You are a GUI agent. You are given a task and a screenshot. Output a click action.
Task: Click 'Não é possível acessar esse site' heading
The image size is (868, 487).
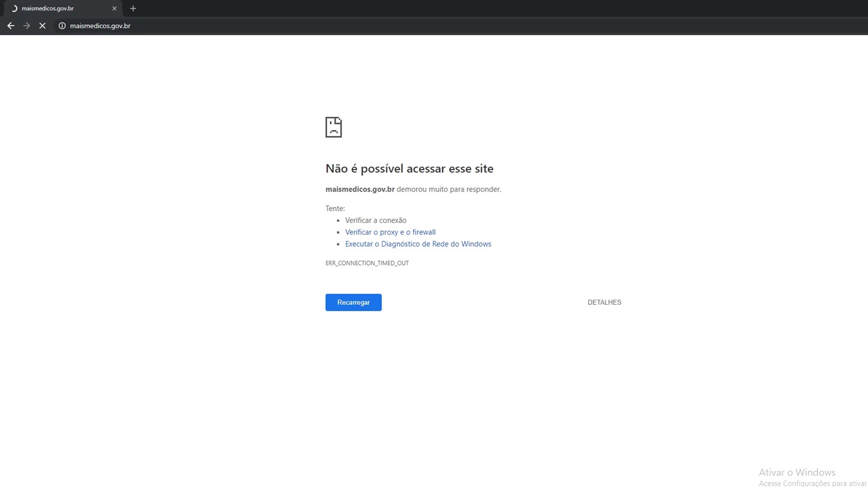tap(409, 168)
